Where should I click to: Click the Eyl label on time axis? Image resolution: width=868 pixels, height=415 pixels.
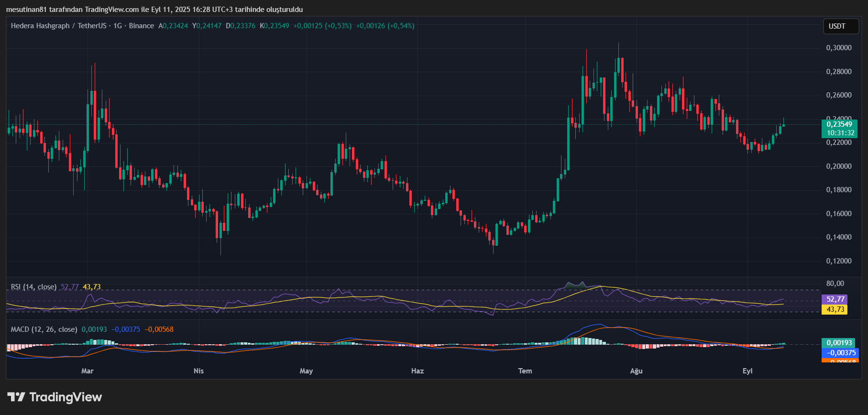tap(747, 371)
